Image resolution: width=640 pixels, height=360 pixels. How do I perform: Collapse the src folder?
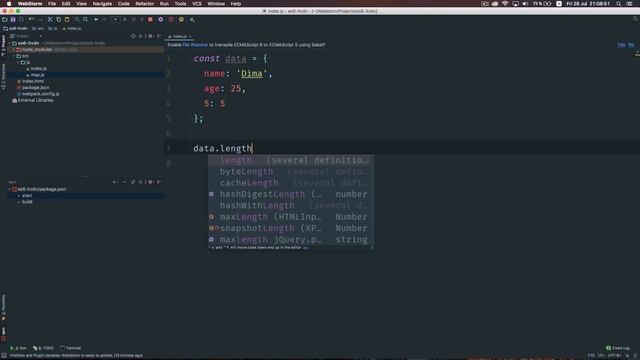[x=14, y=56]
